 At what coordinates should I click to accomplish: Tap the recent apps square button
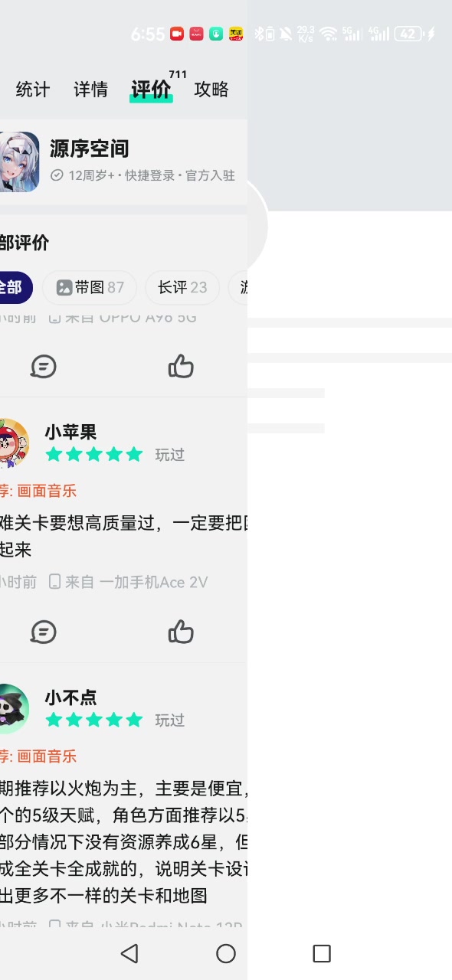click(322, 953)
